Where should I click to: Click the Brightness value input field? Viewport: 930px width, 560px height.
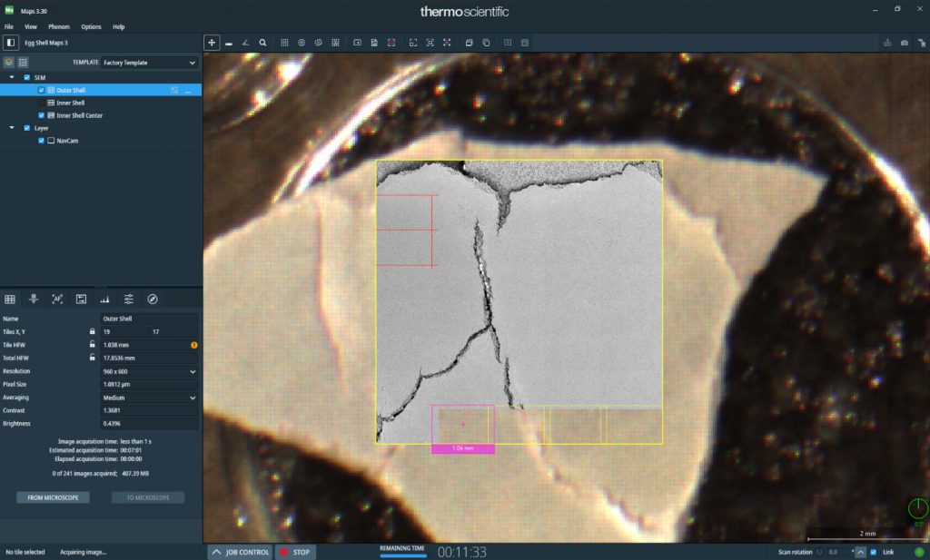click(x=149, y=423)
